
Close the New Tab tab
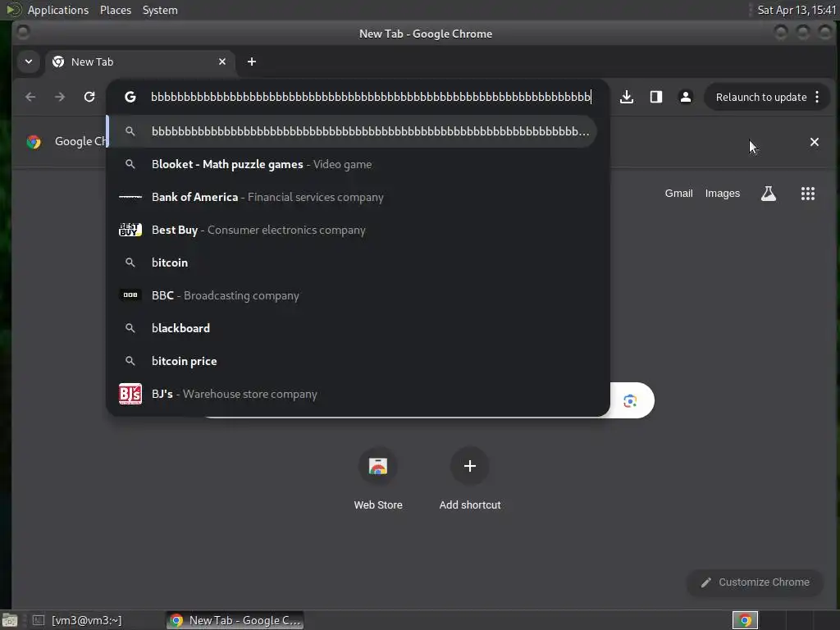click(222, 62)
